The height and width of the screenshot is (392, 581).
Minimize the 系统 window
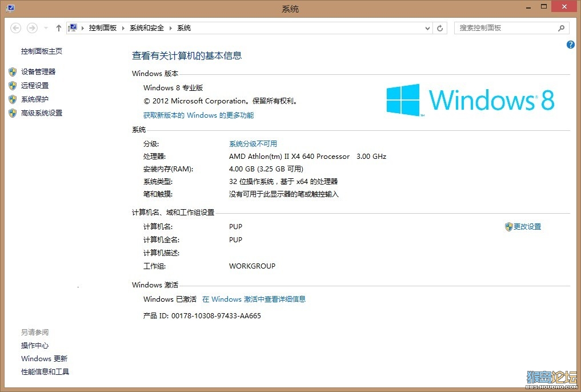point(528,7)
